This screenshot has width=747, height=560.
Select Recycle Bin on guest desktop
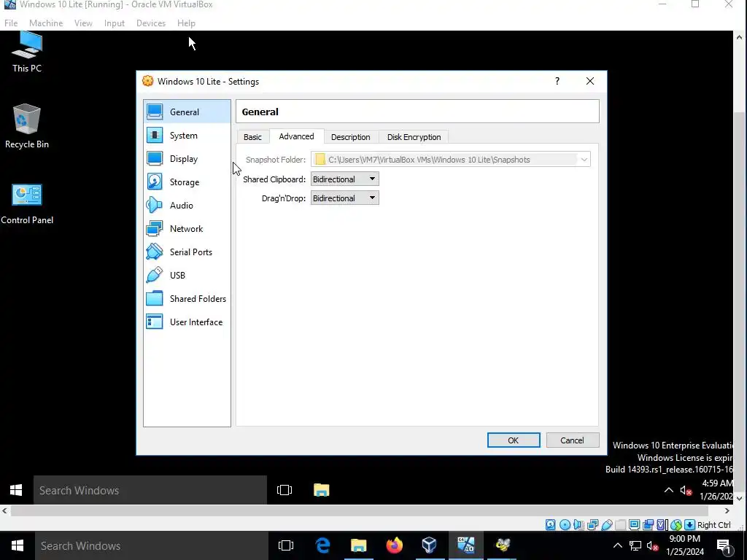pos(27,125)
